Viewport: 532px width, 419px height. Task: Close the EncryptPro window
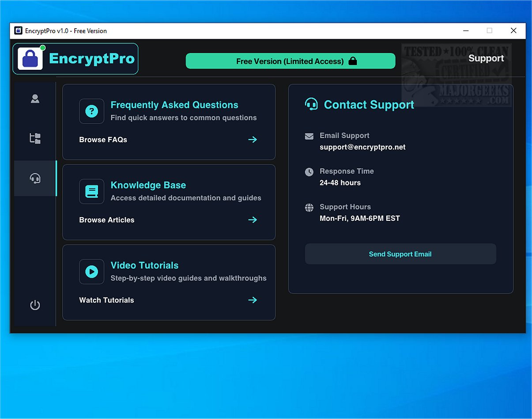[513, 30]
